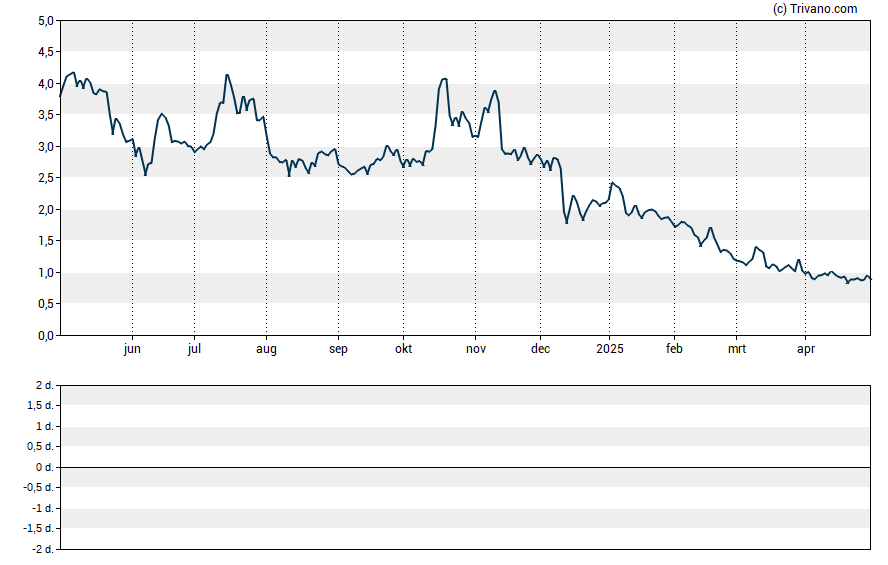888x565 pixels.
Task: Click the 'nov' month label
Action: [476, 349]
